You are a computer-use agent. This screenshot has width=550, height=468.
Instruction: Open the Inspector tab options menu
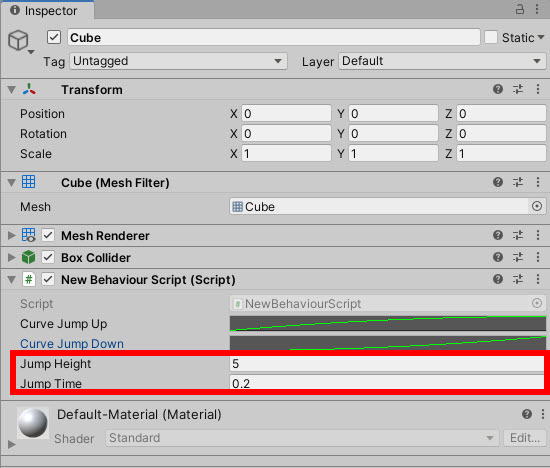click(x=537, y=9)
